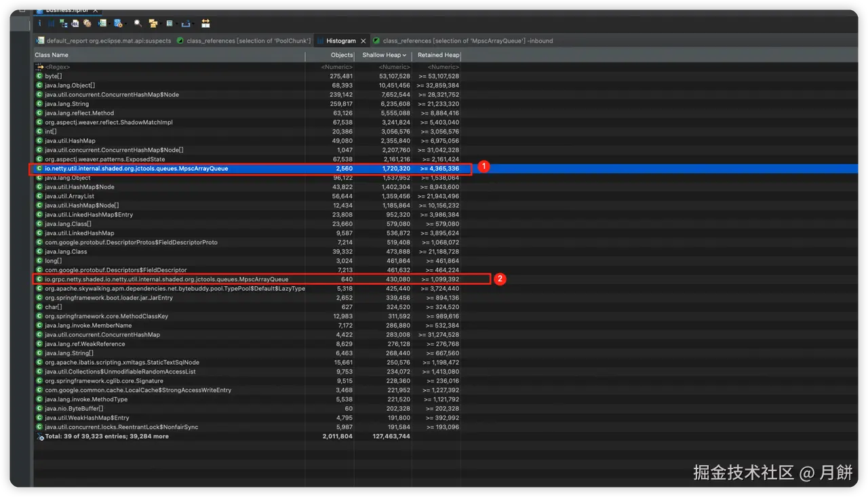Open dropdown arrow beside the group result icon
The image size is (868, 497).
click(x=161, y=24)
